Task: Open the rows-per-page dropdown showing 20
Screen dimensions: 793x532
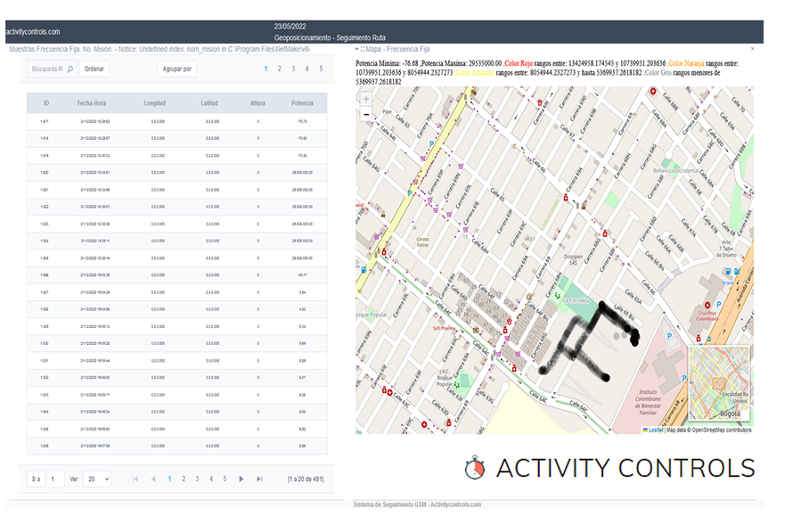Action: [x=97, y=479]
